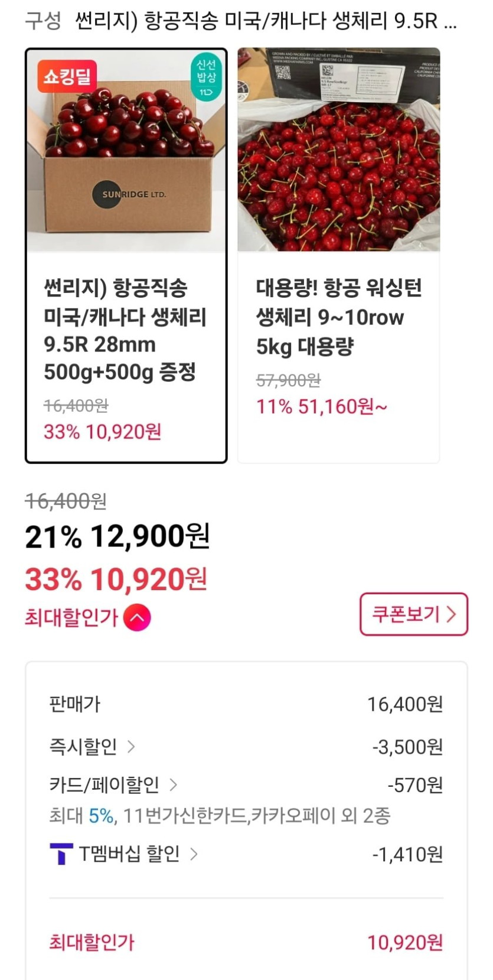The height and width of the screenshot is (980, 493).
Task: Choose the 썬리지 500g+500g 증정 option title
Action: pos(125,330)
